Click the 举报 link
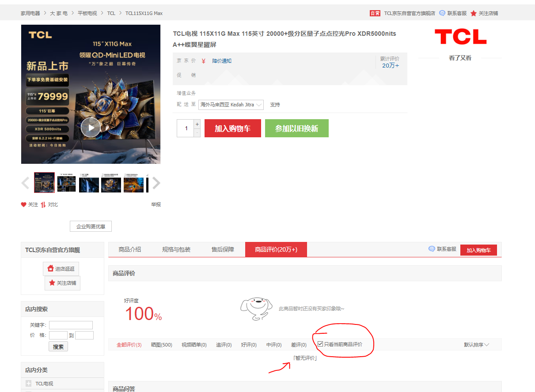 point(156,205)
